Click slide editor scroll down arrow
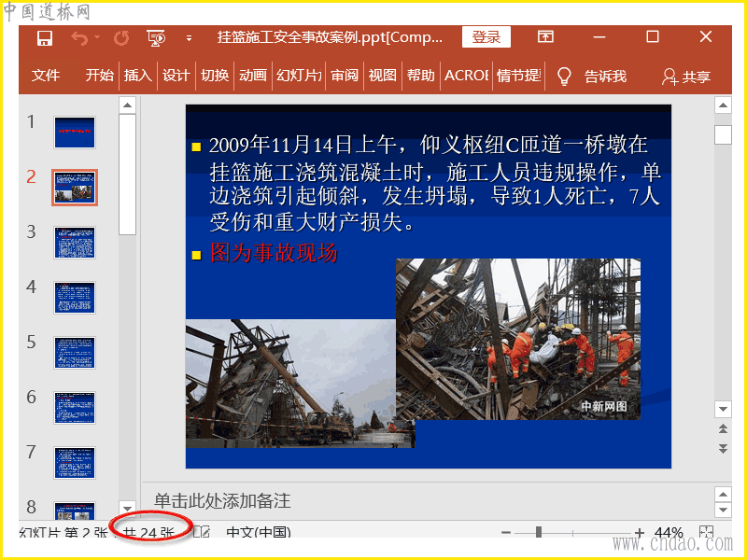This screenshot has height=560, width=747. (723, 409)
